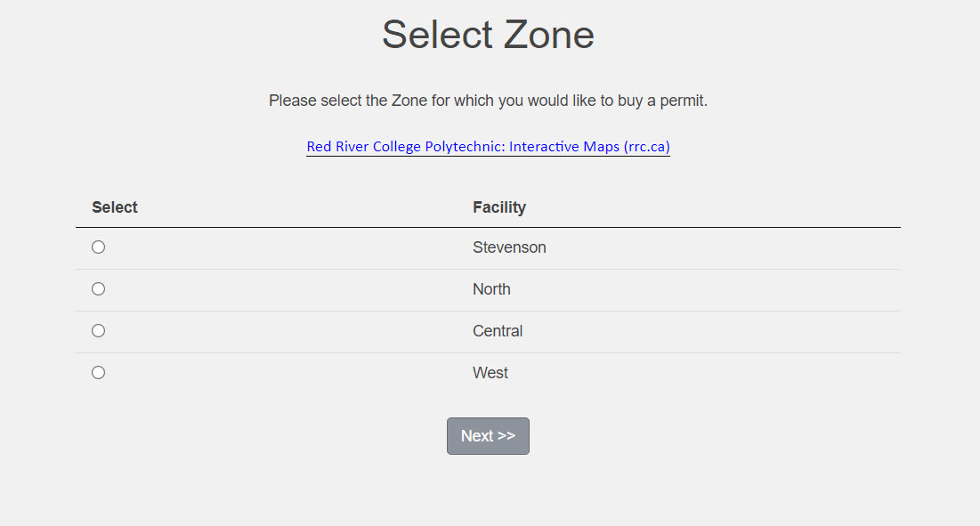Click the word 'Zone' in the page title

pos(548,36)
